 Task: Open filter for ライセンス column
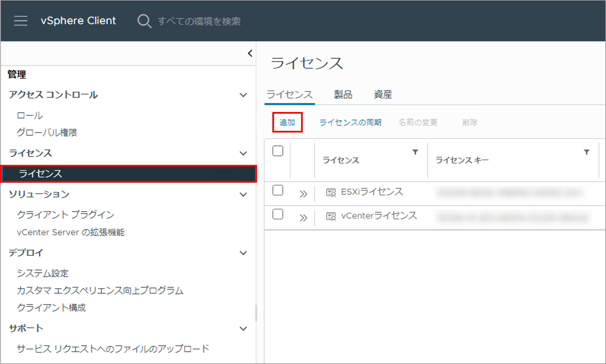point(415,152)
